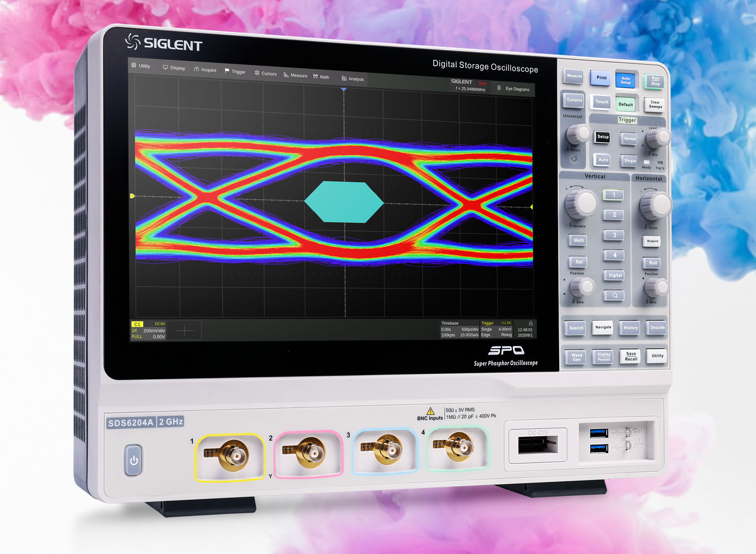Toggle the Run/Stop button
This screenshot has width=756, height=554.
pyautogui.click(x=655, y=82)
